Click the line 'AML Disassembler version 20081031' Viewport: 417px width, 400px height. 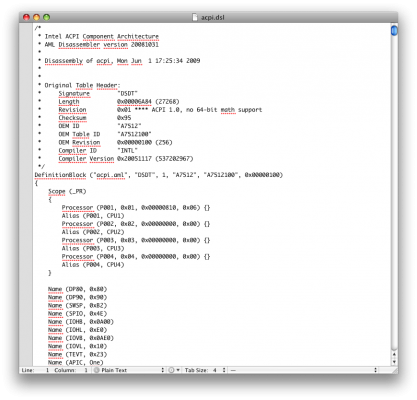click(x=102, y=44)
